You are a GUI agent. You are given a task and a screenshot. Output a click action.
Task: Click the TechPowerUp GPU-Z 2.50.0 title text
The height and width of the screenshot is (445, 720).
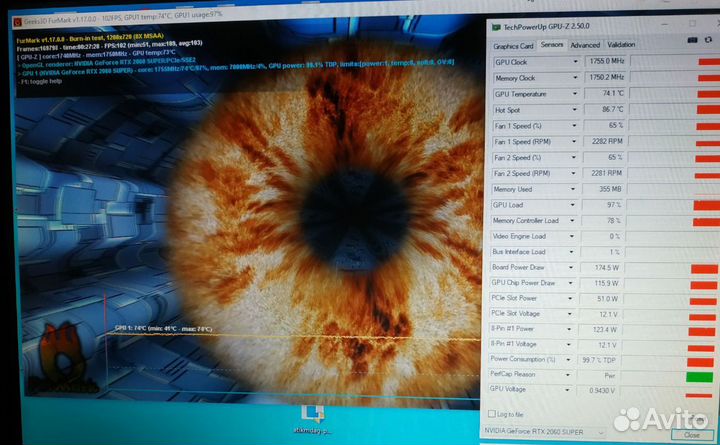[546, 27]
